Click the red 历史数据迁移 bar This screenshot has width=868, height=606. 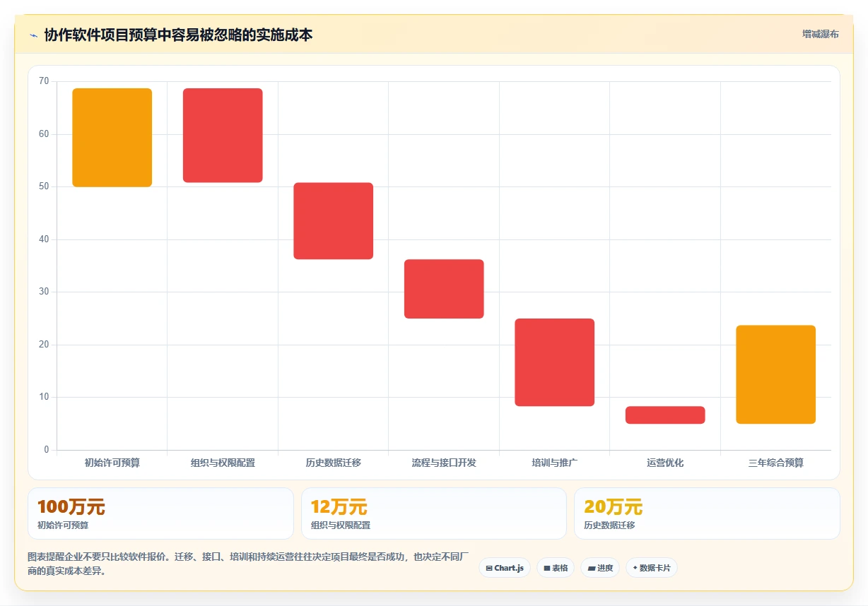click(334, 221)
